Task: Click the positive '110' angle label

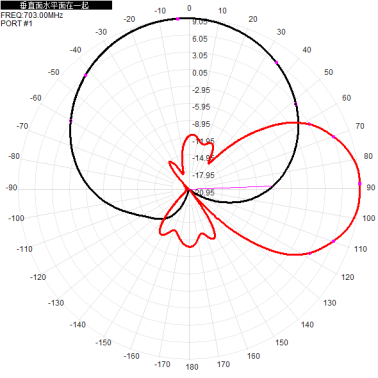Action: coord(361,249)
